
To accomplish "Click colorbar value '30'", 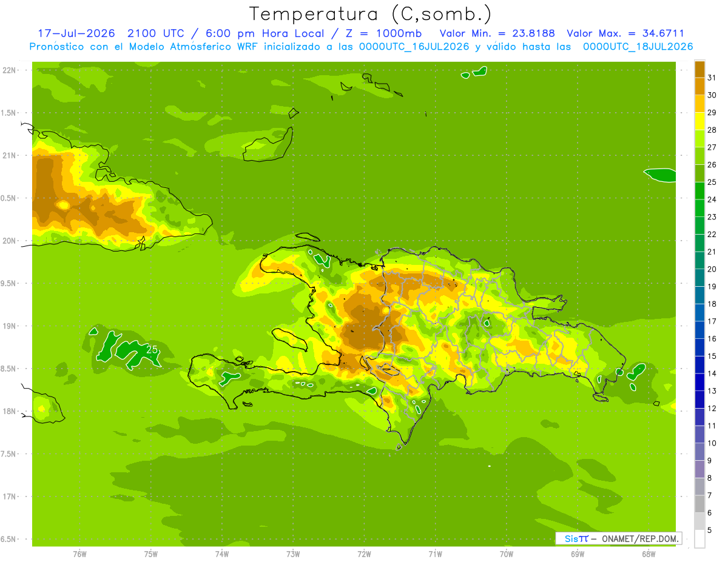I will (712, 95).
